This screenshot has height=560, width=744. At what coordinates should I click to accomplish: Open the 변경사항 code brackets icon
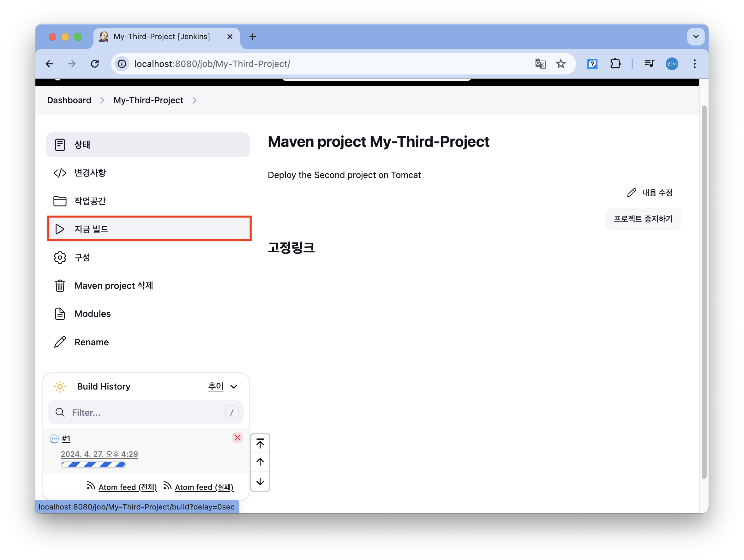60,173
